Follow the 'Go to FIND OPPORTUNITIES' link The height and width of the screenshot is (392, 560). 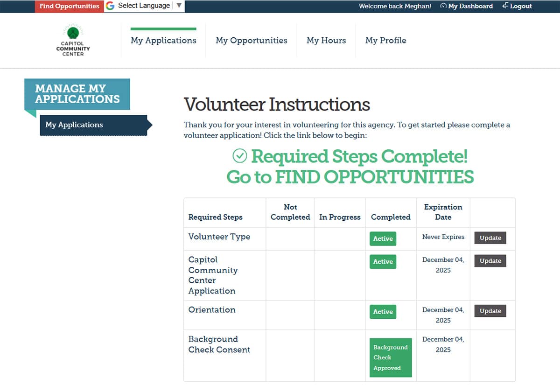pyautogui.click(x=350, y=177)
